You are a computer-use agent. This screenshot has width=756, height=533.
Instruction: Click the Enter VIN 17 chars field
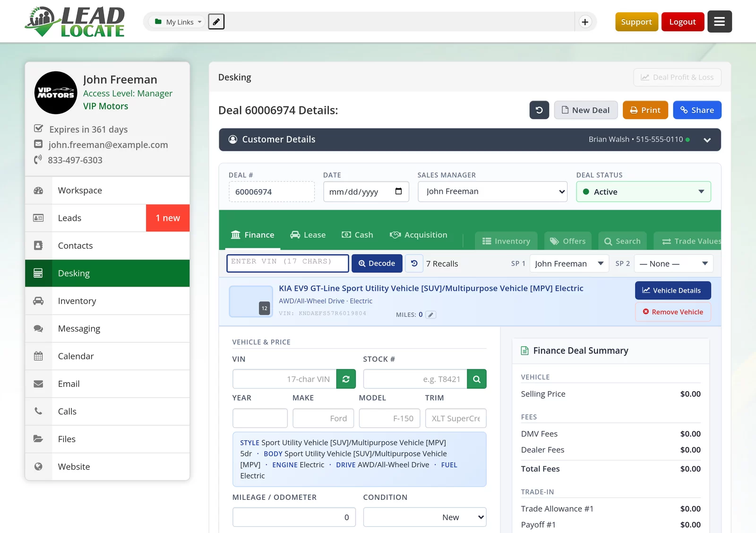coord(288,263)
